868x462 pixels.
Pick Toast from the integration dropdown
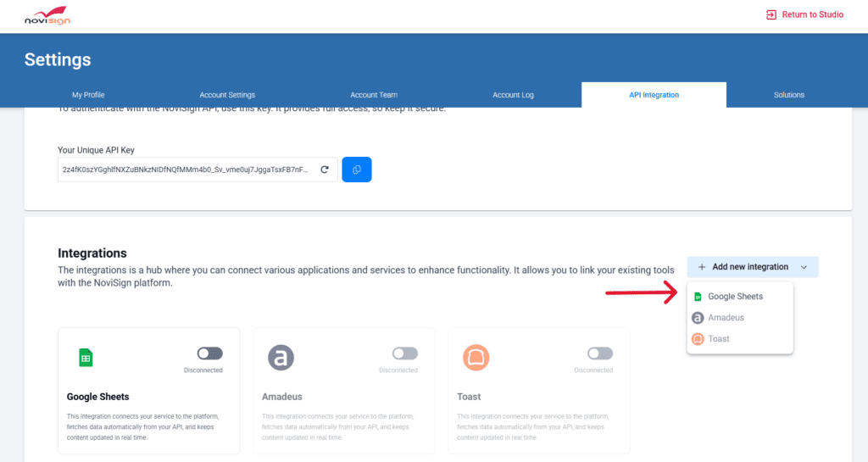[x=718, y=339]
